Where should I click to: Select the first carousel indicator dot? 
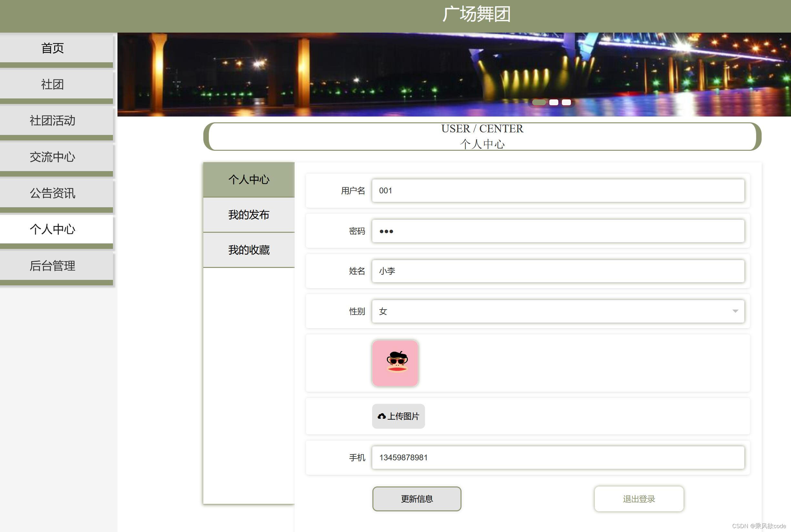539,102
